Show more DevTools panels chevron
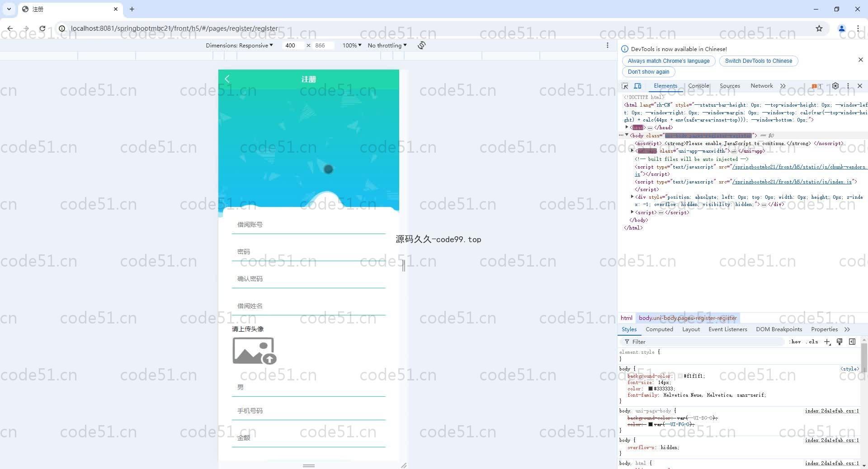This screenshot has height=469, width=868. 783,86
